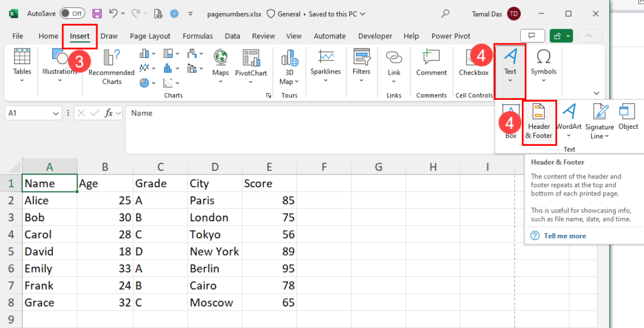Expand the Sparklines dropdown

[326, 81]
